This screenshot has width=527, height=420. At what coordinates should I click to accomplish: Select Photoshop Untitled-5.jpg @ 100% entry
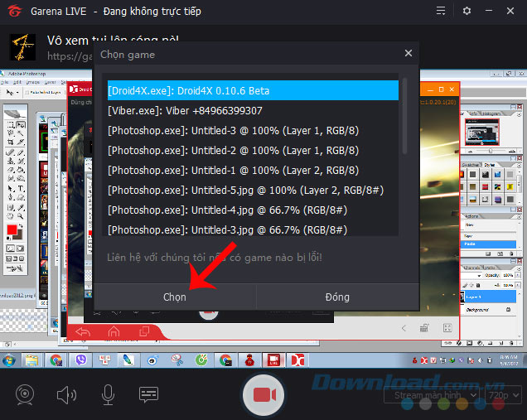tap(253, 191)
